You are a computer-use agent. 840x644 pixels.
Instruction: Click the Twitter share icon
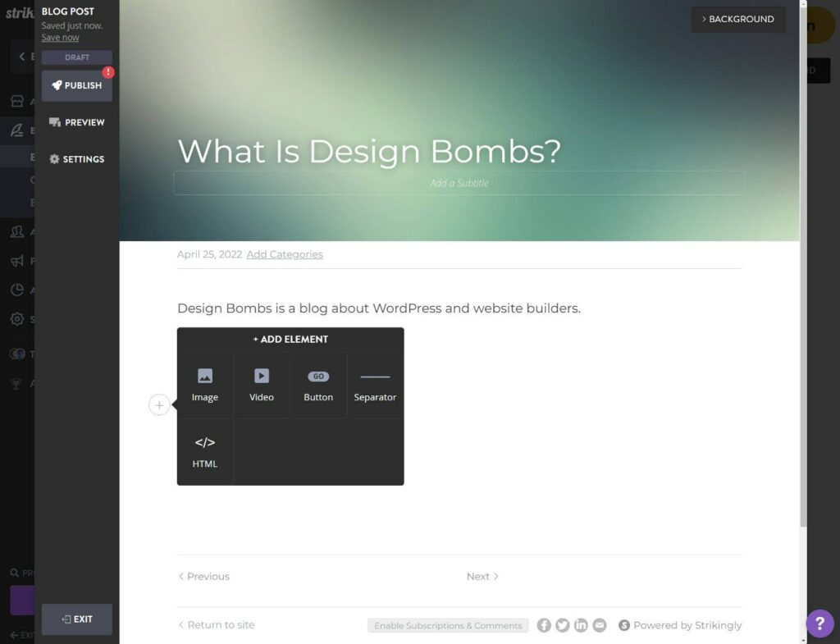pyautogui.click(x=563, y=625)
